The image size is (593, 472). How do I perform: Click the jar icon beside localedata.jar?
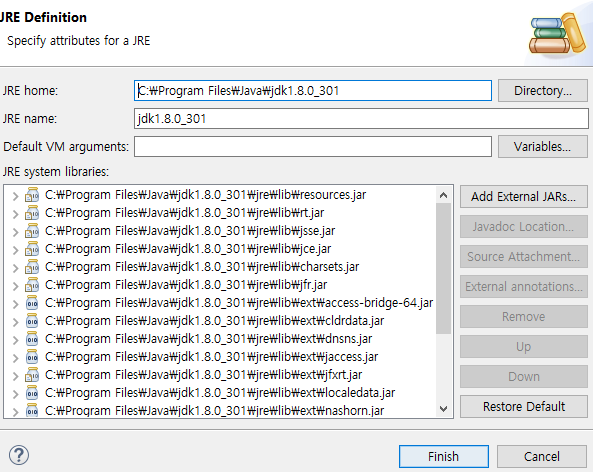pyautogui.click(x=32, y=393)
